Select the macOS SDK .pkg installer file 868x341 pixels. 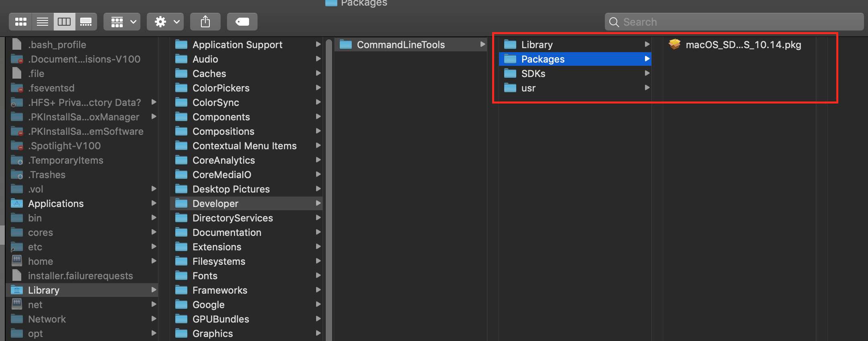coord(743,45)
